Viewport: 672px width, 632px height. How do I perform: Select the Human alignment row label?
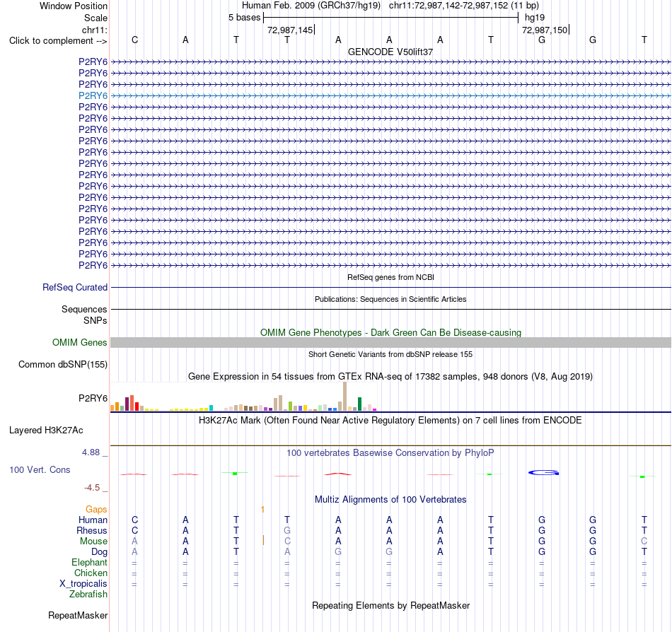coord(93,520)
